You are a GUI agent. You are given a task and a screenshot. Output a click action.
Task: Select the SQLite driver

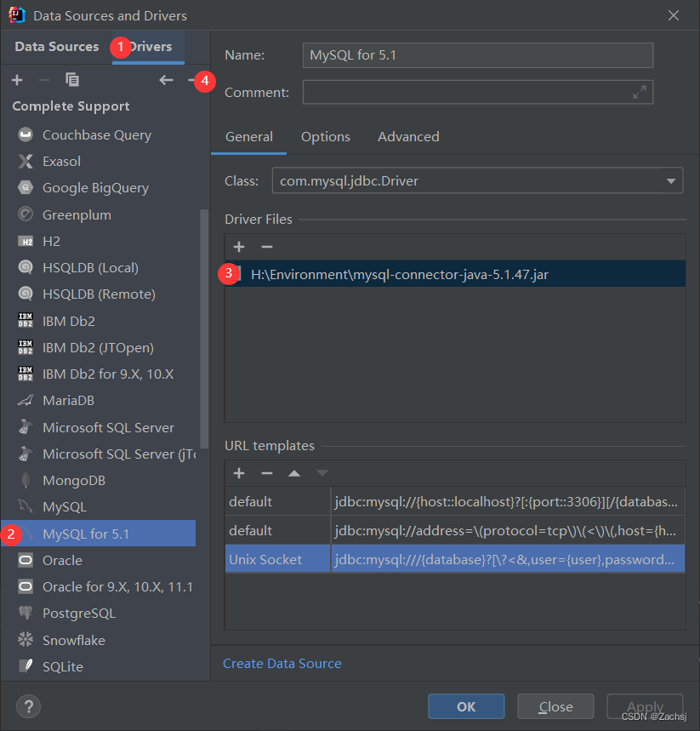[99, 667]
